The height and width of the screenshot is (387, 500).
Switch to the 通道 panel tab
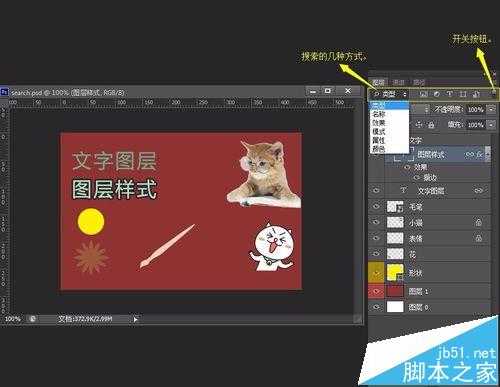tap(398, 82)
